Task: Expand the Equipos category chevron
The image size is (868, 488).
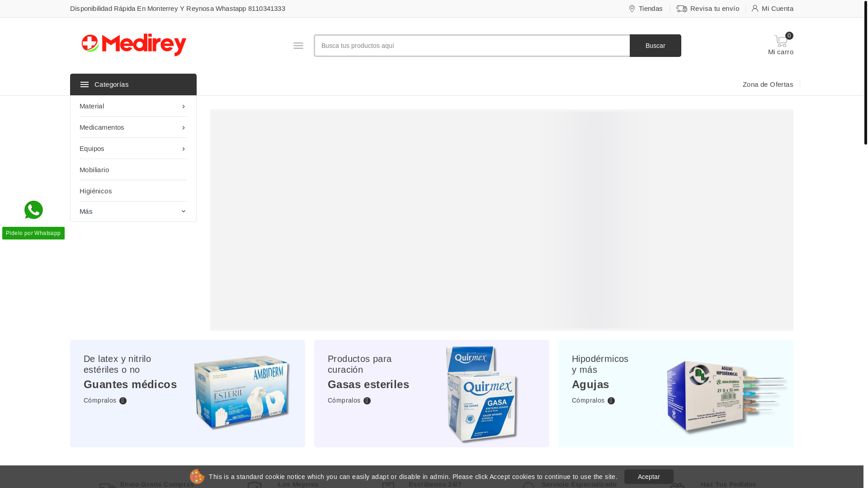Action: (x=184, y=149)
